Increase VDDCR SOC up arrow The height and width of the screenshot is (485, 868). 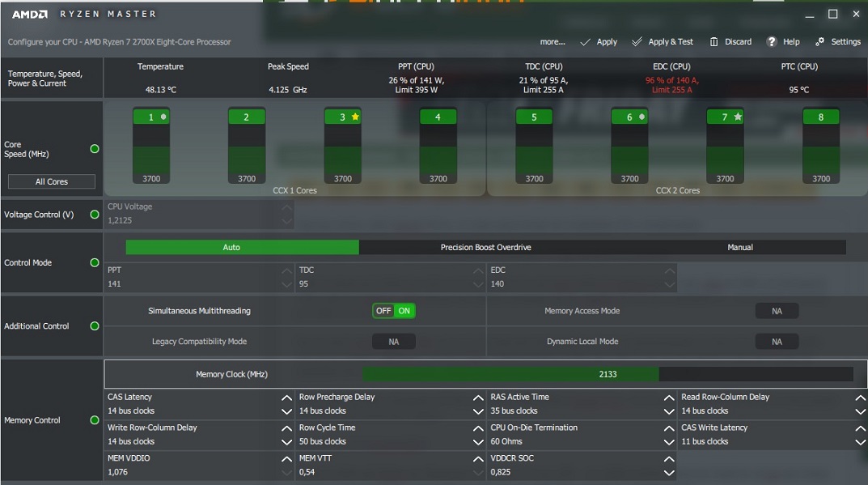click(x=669, y=459)
